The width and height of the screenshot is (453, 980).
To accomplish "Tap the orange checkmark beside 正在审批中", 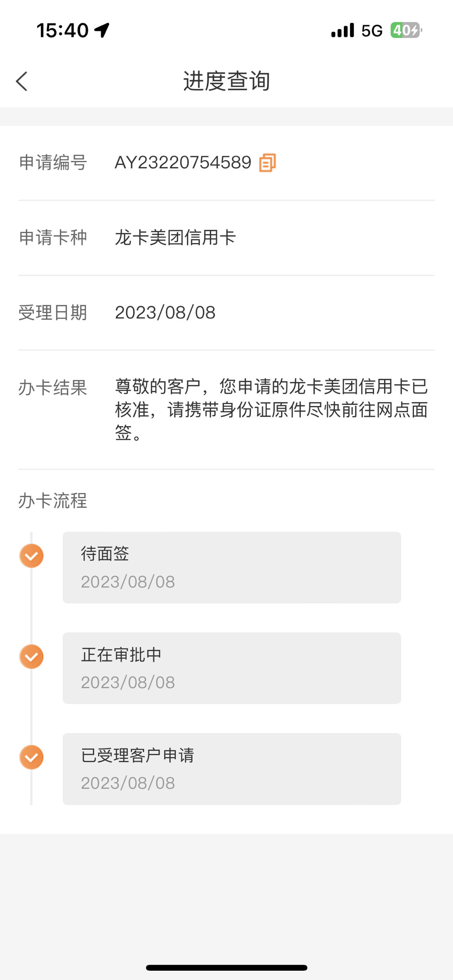I will pyautogui.click(x=31, y=656).
